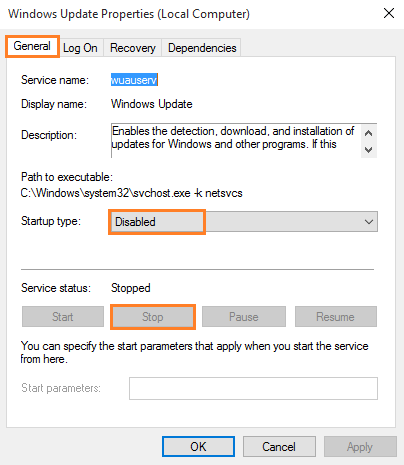Click the Windows Update display name text
Screen dimensions: 404x465
coord(152,104)
